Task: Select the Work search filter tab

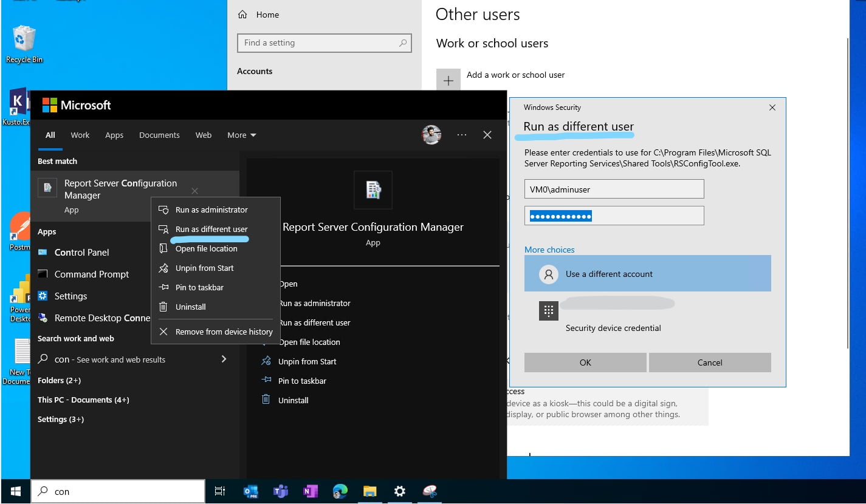Action: tap(80, 135)
